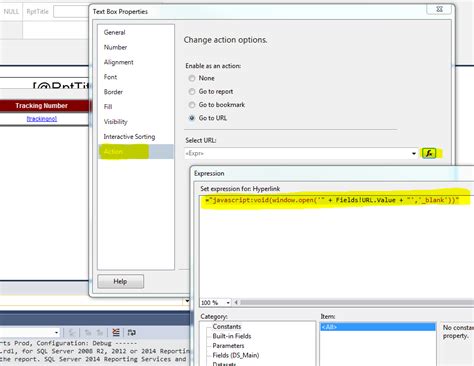Image resolution: width=474 pixels, height=366 pixels.
Task: Switch to the Interactive Sorting page
Action: pos(129,137)
